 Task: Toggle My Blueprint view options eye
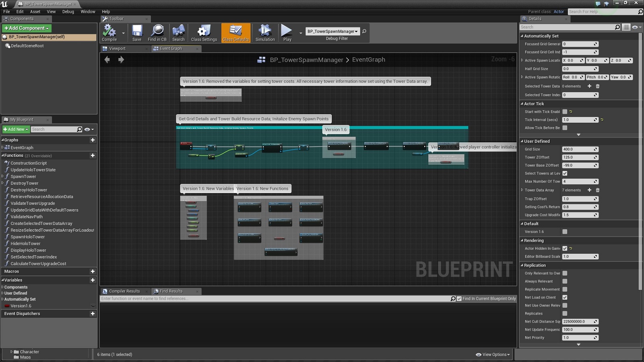[89, 129]
